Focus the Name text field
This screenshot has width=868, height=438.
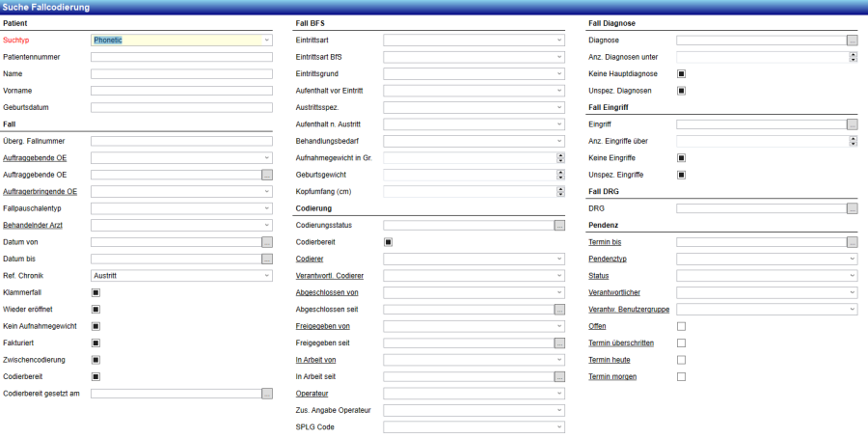[x=181, y=73]
